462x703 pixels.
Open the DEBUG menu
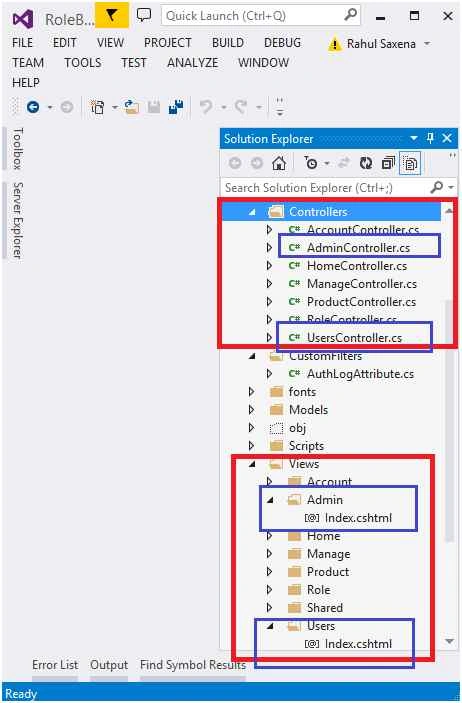point(282,43)
